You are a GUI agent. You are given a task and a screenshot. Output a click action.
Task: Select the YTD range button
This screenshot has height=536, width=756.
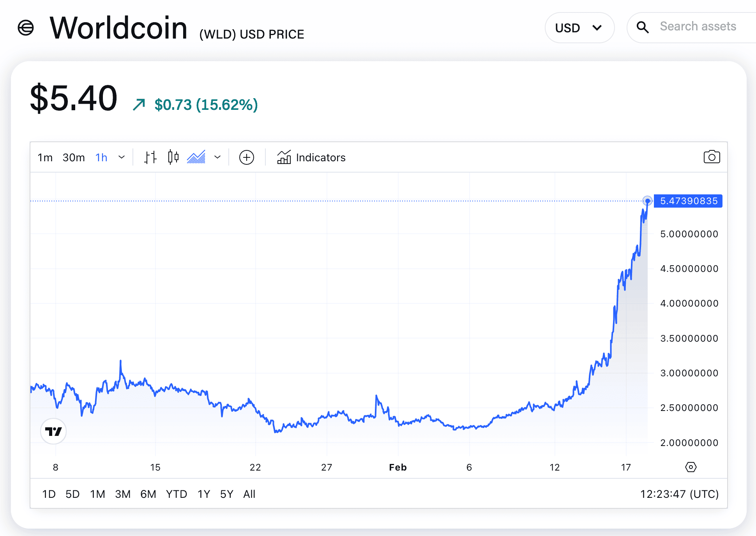pyautogui.click(x=177, y=494)
